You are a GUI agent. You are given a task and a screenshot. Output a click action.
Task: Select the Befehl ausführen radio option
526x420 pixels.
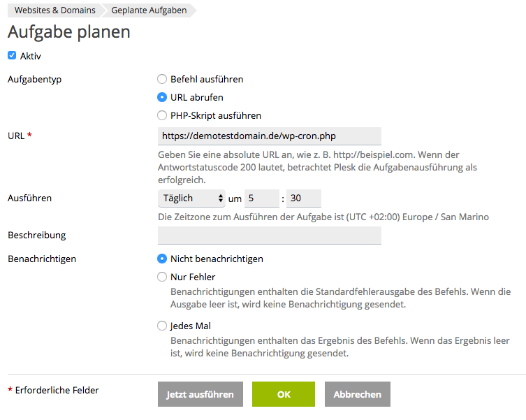(162, 79)
